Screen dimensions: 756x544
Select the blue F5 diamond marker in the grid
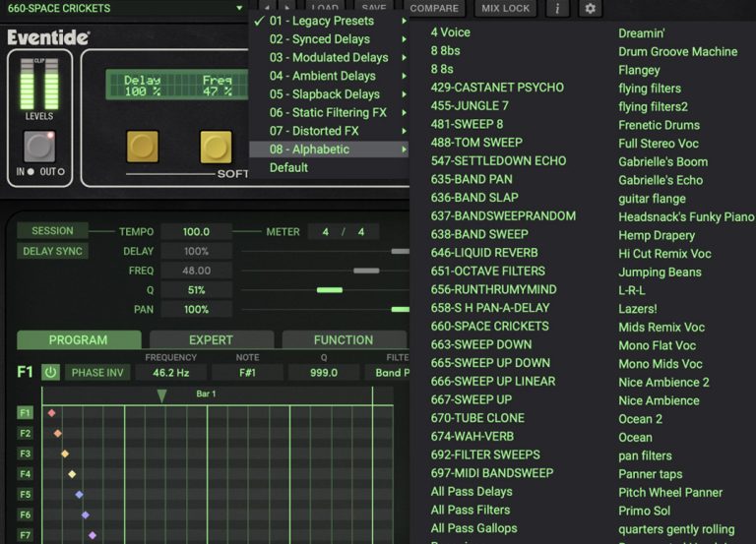(x=79, y=495)
